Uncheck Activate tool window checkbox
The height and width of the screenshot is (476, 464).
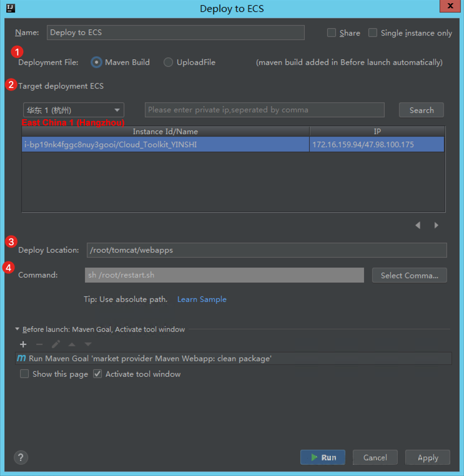[x=97, y=374]
